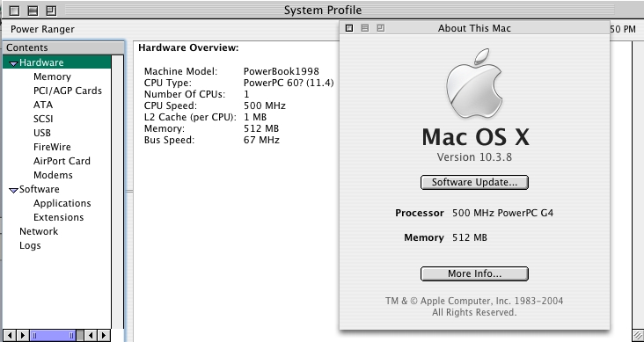The width and height of the screenshot is (644, 342).
Task: Click Version 10.3.8 text
Action: tap(474, 157)
